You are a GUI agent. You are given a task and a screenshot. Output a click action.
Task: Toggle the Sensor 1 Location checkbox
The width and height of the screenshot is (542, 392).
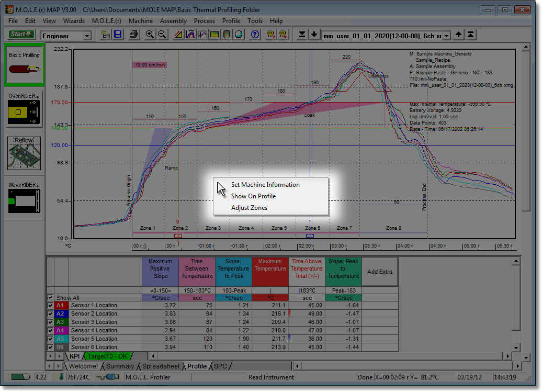click(50, 305)
